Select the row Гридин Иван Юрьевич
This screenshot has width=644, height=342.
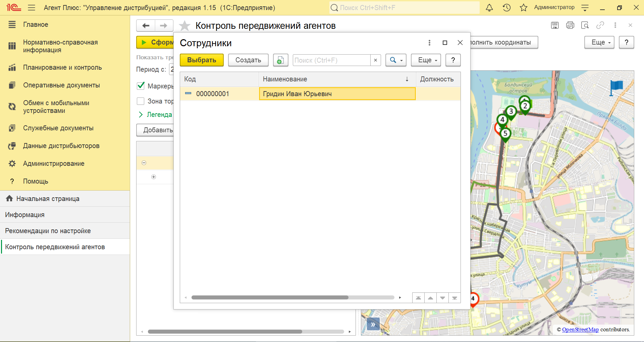point(320,94)
